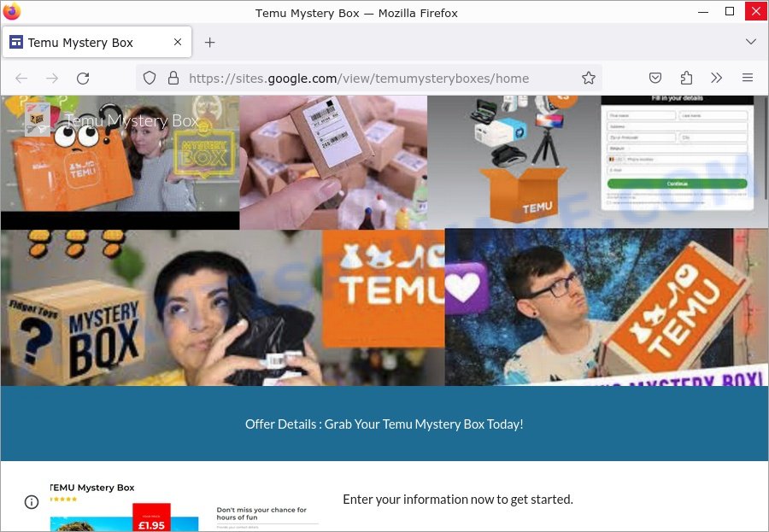769x532 pixels.
Task: Expand the list all tabs chevron
Action: click(x=750, y=42)
